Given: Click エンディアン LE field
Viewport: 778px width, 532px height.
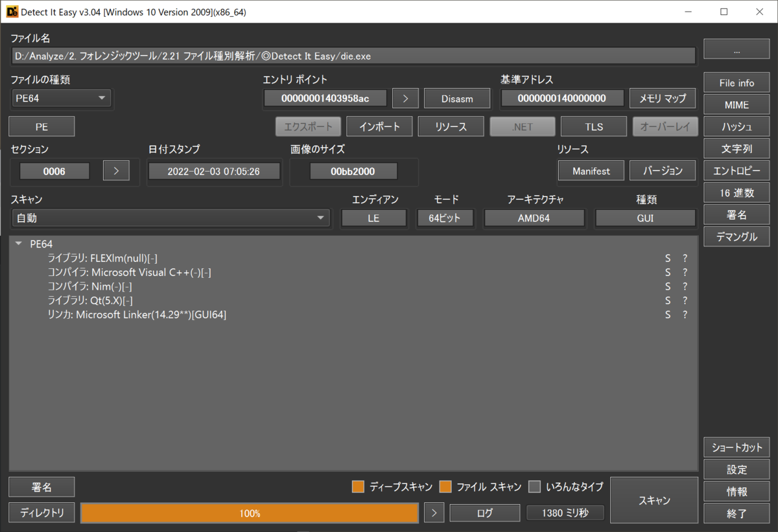Looking at the screenshot, I should 374,218.
